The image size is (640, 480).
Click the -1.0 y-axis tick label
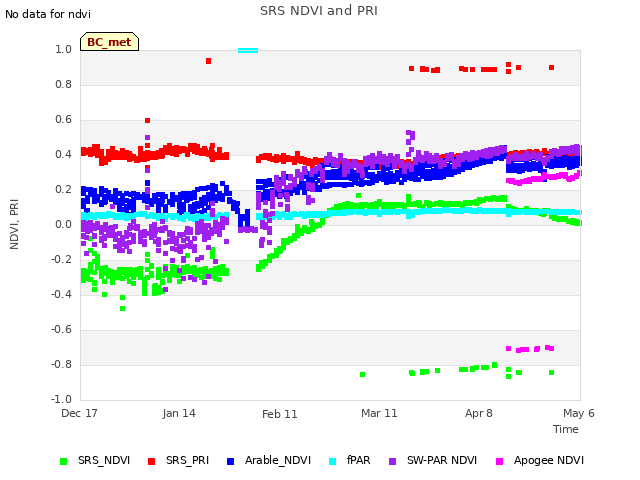[61, 399]
